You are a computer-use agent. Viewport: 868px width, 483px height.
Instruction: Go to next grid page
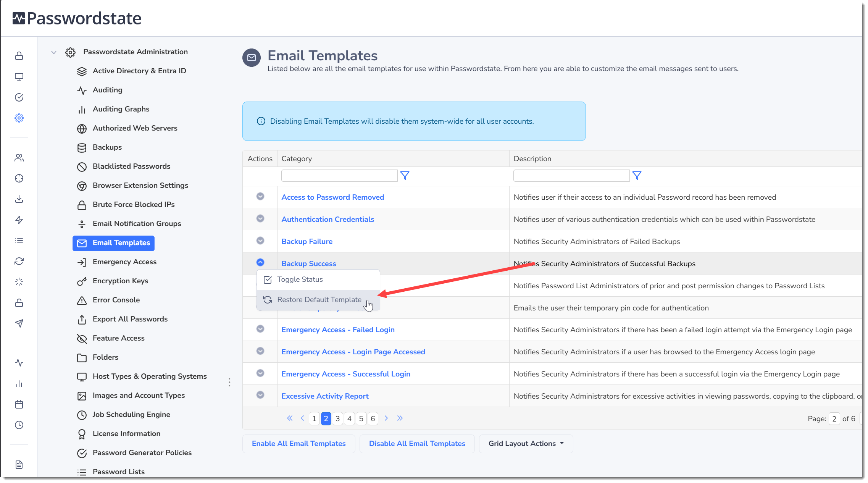point(386,418)
